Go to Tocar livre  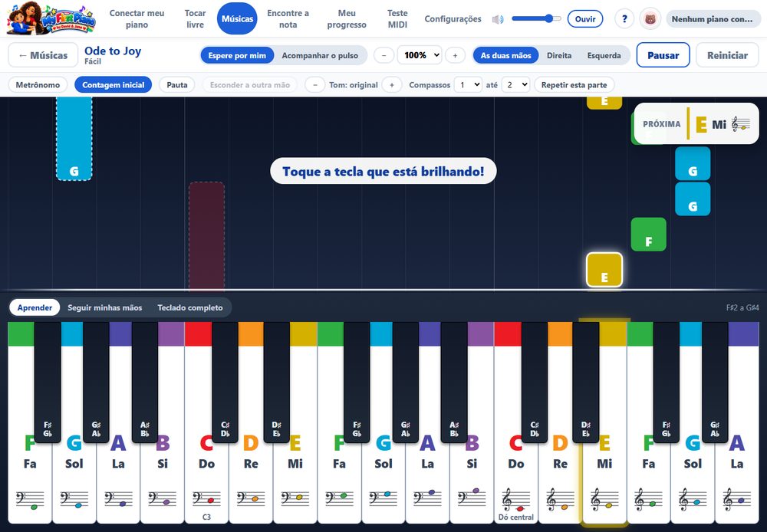point(195,18)
